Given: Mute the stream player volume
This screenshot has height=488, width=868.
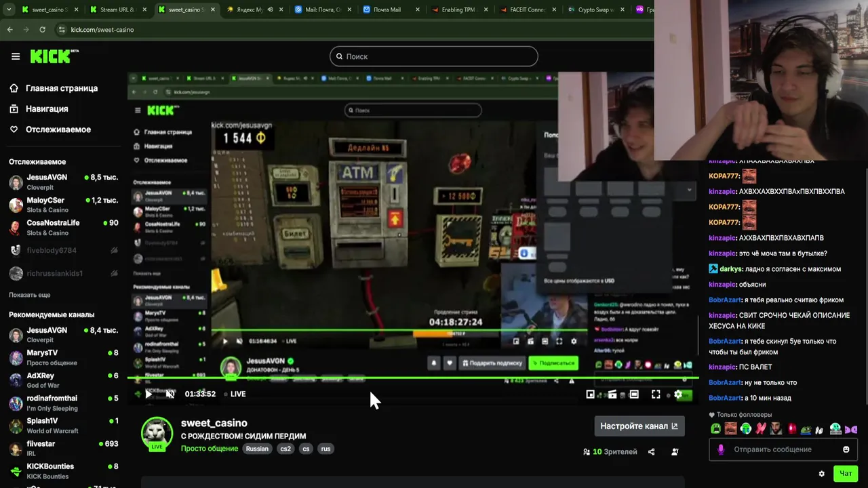Looking at the screenshot, I should (170, 394).
